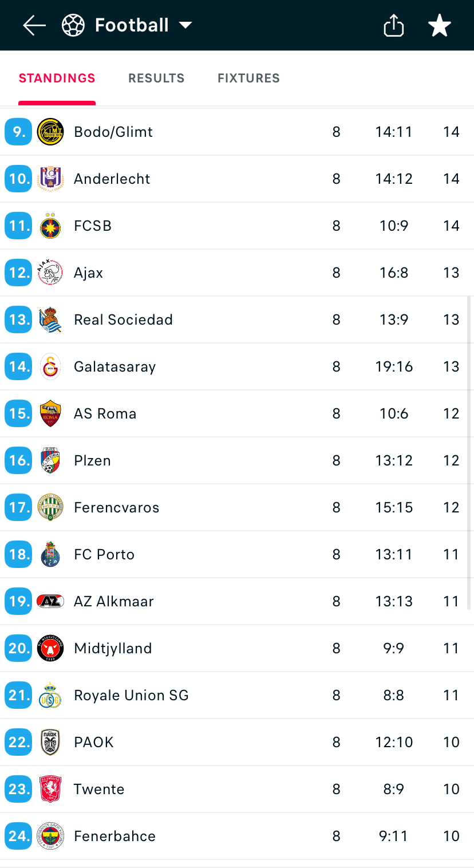Open the Real Sociedad team link

(x=123, y=319)
